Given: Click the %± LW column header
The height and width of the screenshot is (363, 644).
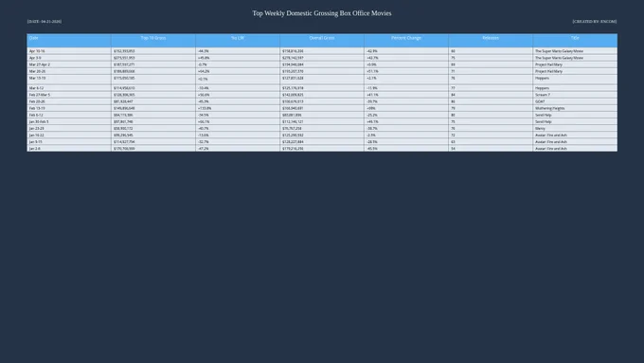Looking at the screenshot, I should click(x=238, y=41).
